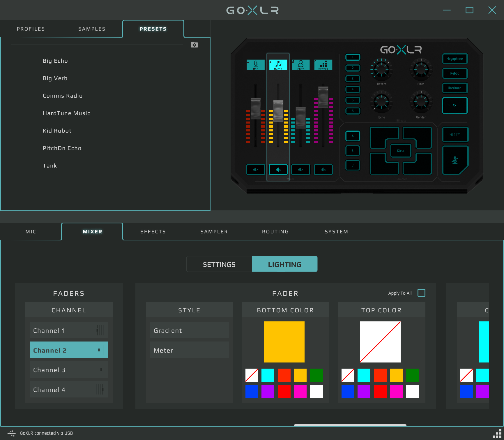Image resolution: width=504 pixels, height=440 pixels.
Task: Load the Big Echo preset
Action: (x=55, y=61)
